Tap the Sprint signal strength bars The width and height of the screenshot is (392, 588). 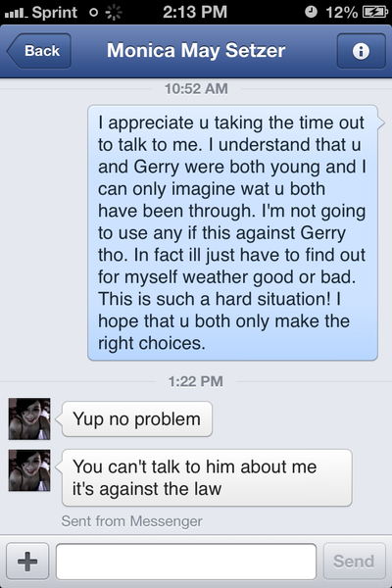pyautogui.click(x=16, y=13)
